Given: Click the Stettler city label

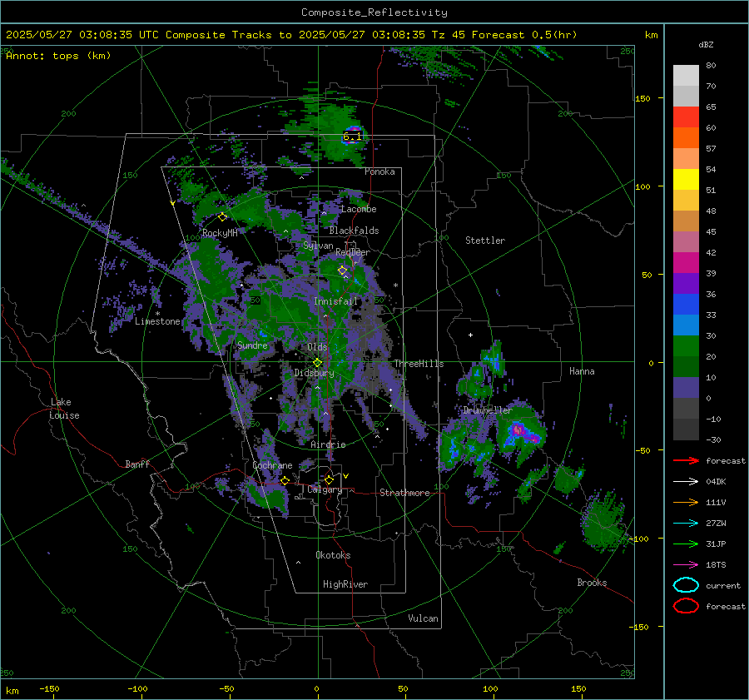Looking at the screenshot, I should [485, 241].
